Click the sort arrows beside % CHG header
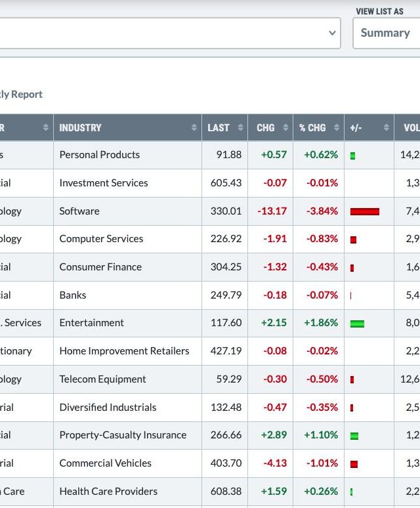The height and width of the screenshot is (508, 420). coord(337,128)
